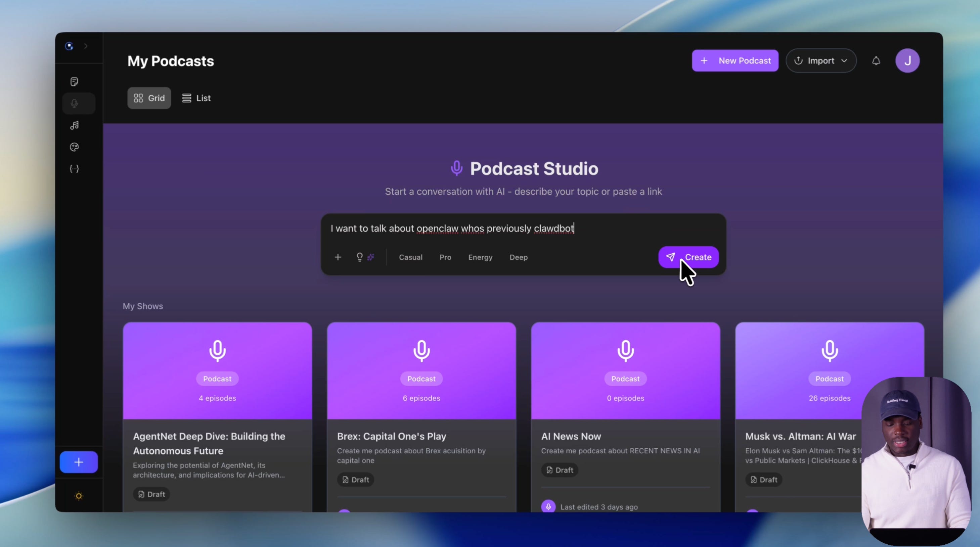Click the Brex: Capital One's Play title
Image resolution: width=980 pixels, height=547 pixels.
(392, 436)
